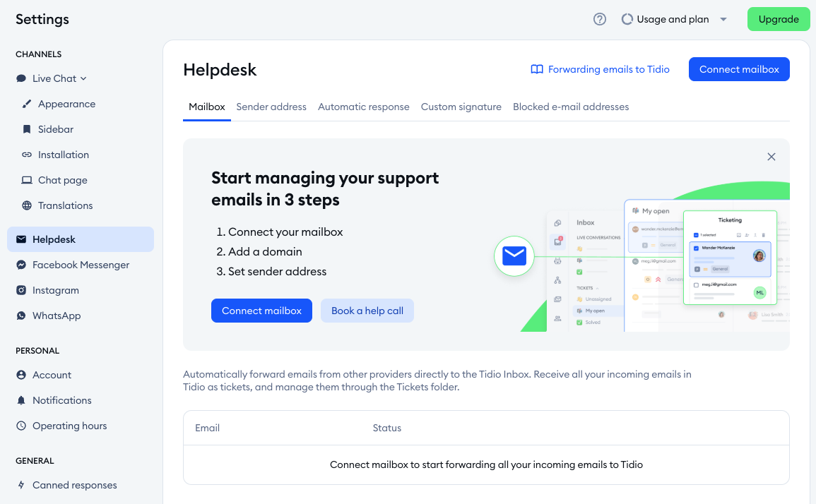Open the Appearance settings
The height and width of the screenshot is (504, 816).
(66, 104)
